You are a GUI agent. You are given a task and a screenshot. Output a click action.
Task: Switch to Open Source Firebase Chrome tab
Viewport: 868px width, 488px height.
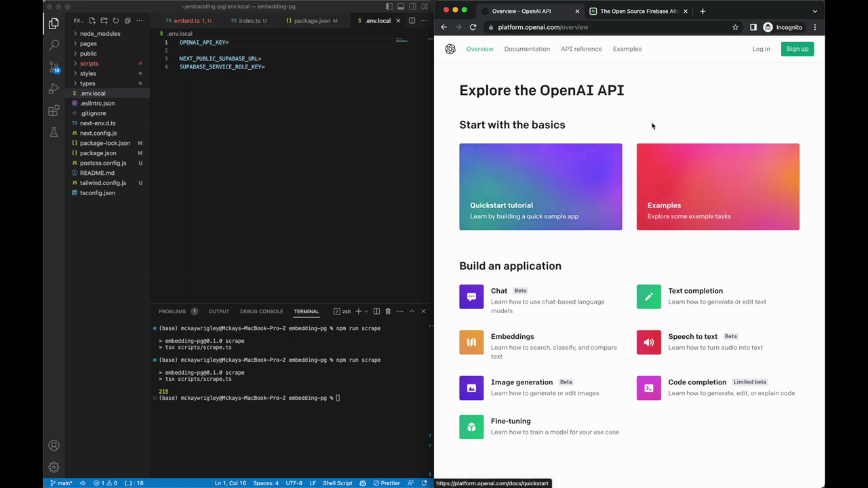[x=637, y=11]
